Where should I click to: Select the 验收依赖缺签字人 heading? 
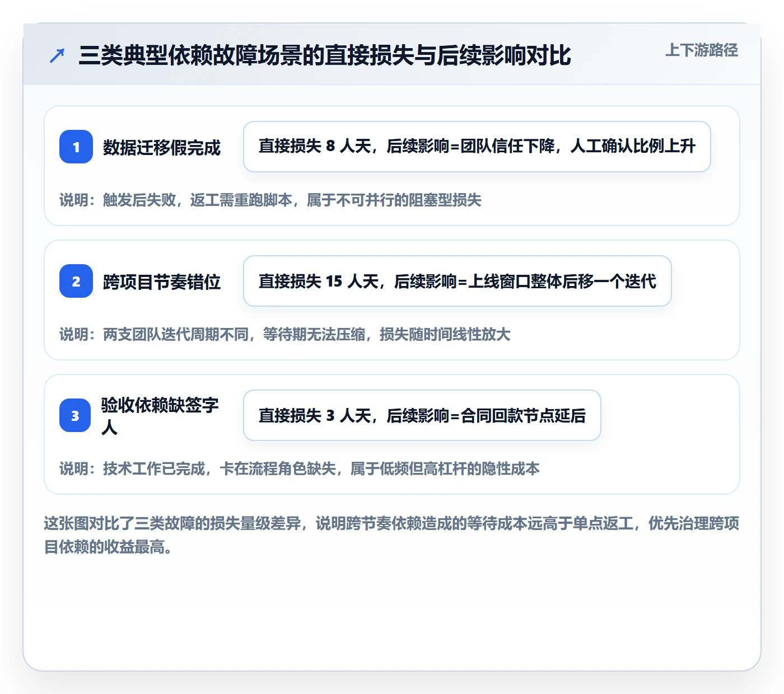click(x=160, y=416)
